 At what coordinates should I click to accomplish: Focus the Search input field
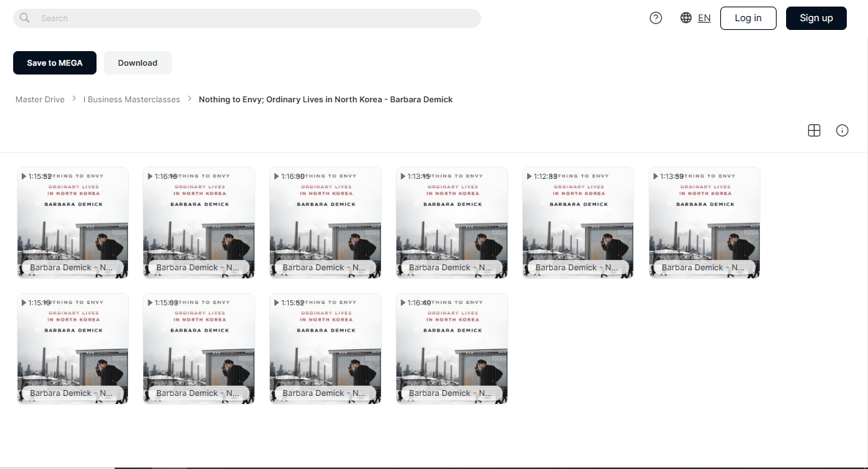[x=247, y=18]
